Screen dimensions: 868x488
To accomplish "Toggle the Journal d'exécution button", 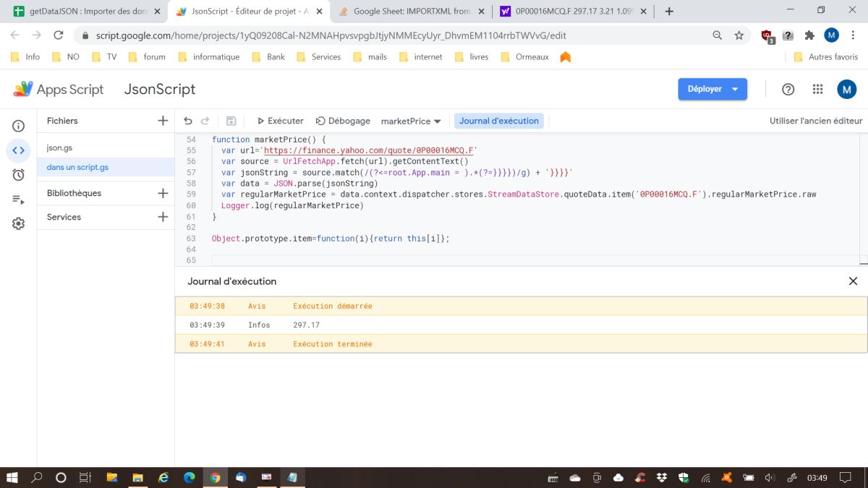I will 499,121.
